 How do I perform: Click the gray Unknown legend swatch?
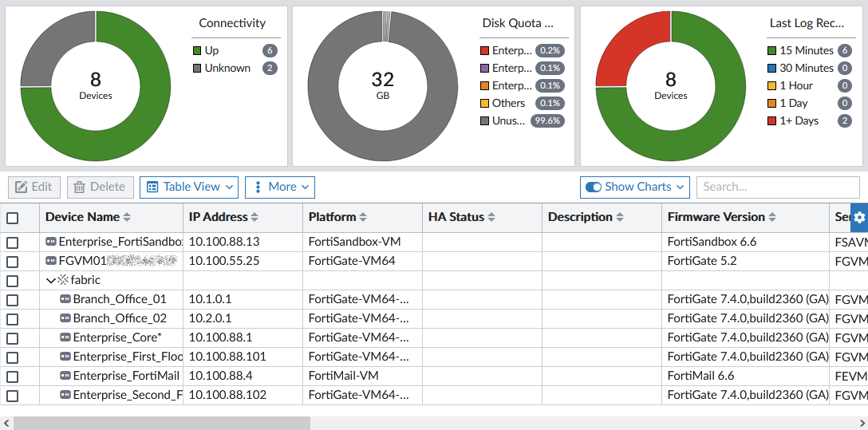point(196,69)
